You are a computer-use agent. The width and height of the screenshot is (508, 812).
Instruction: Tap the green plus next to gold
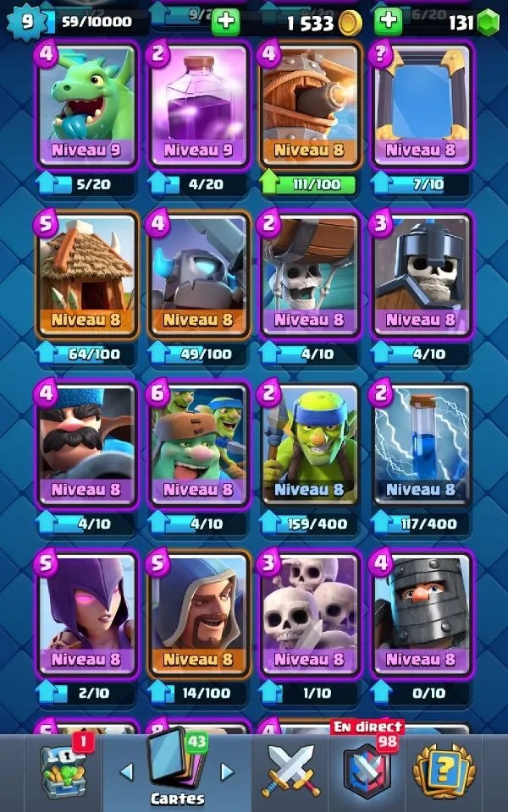pyautogui.click(x=225, y=21)
